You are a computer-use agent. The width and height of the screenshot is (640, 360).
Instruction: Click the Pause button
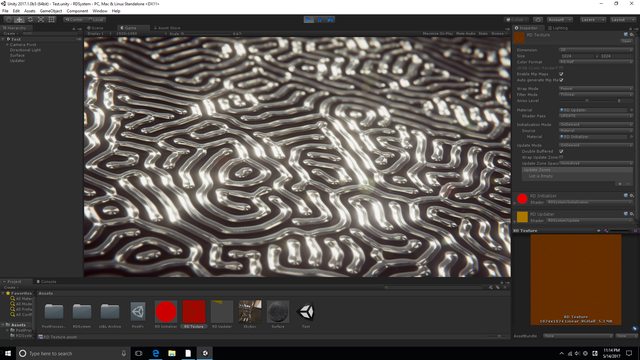[320, 20]
